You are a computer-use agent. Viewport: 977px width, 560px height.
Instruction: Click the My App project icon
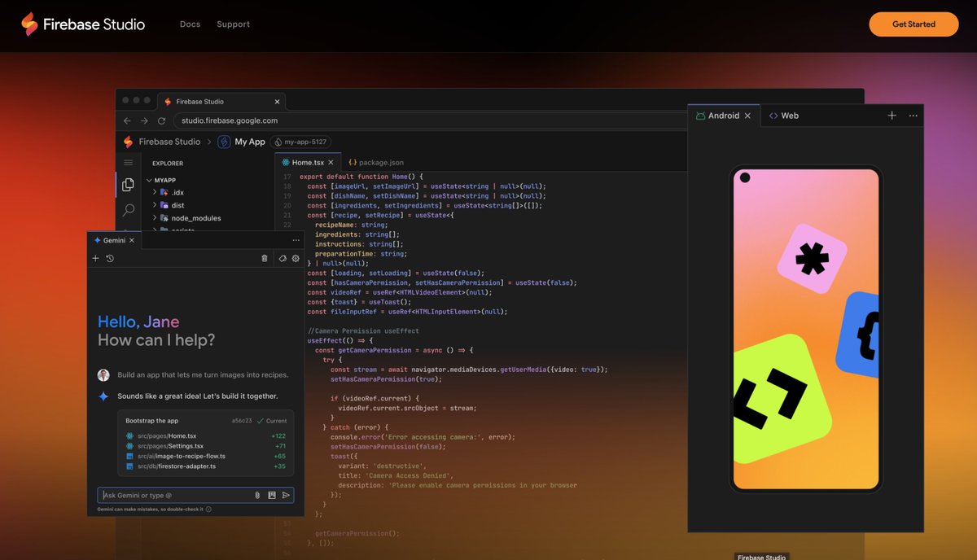pyautogui.click(x=224, y=142)
